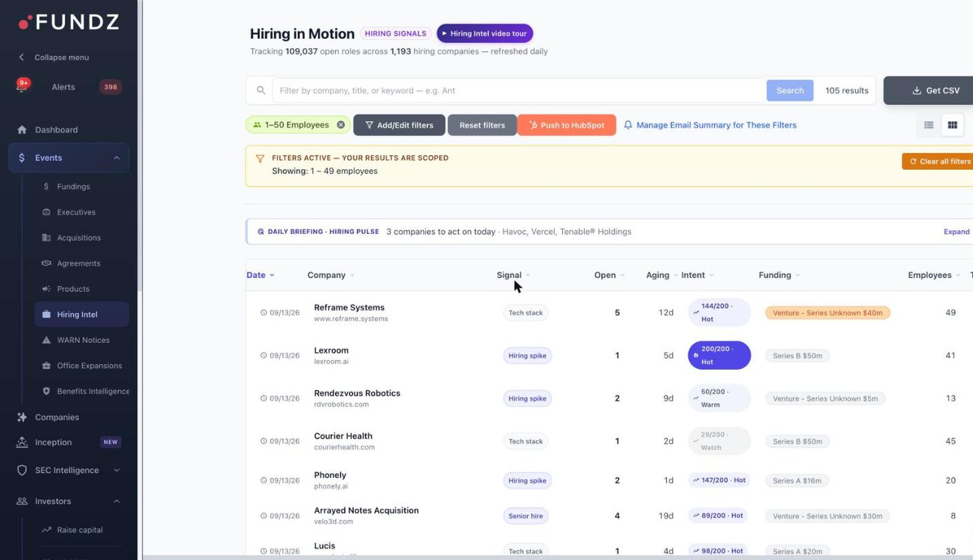Open Raise capital page
Screen dimensions: 973x560
click(x=80, y=530)
